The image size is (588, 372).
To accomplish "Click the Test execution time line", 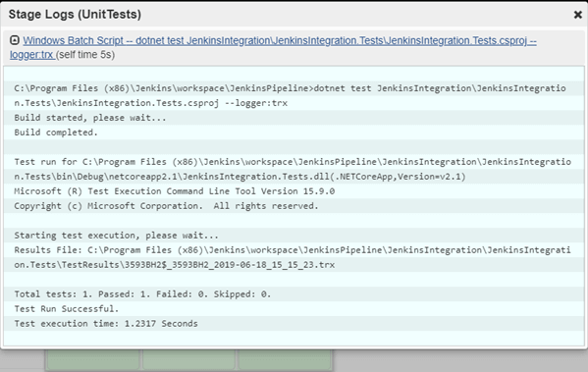I will [106, 323].
